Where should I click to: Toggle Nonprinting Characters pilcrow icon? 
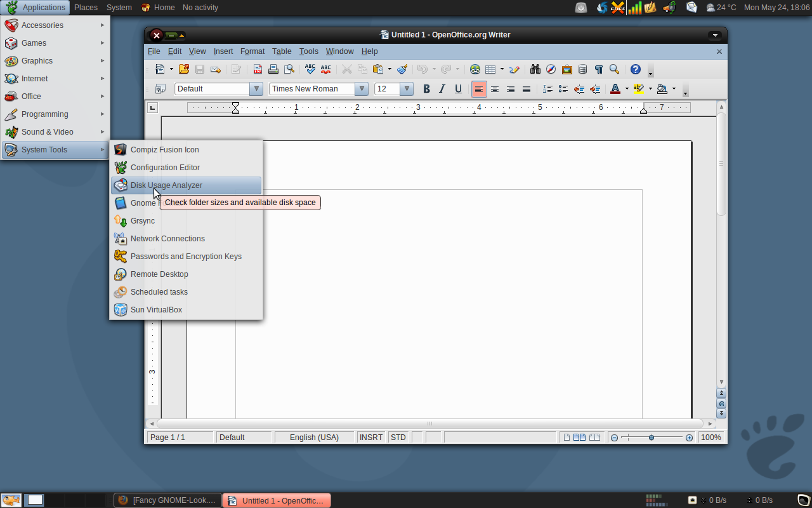599,69
